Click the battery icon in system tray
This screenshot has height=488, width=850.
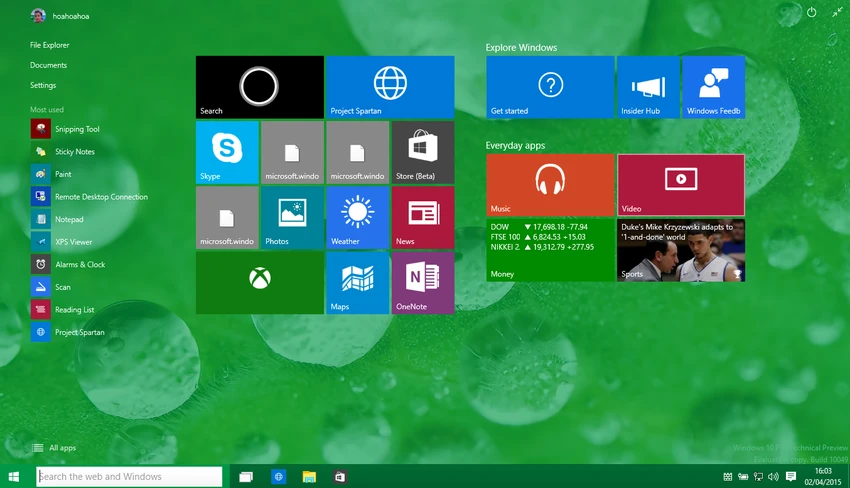pyautogui.click(x=743, y=477)
